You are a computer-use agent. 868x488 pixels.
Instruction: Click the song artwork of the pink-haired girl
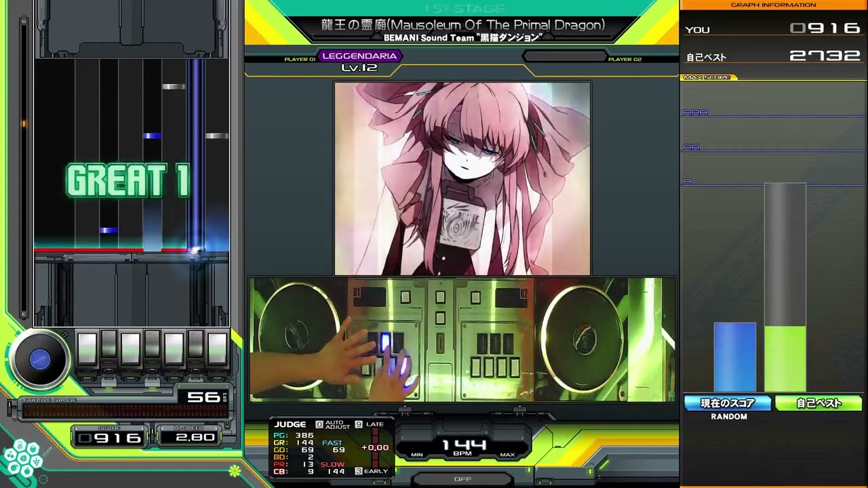(462, 178)
